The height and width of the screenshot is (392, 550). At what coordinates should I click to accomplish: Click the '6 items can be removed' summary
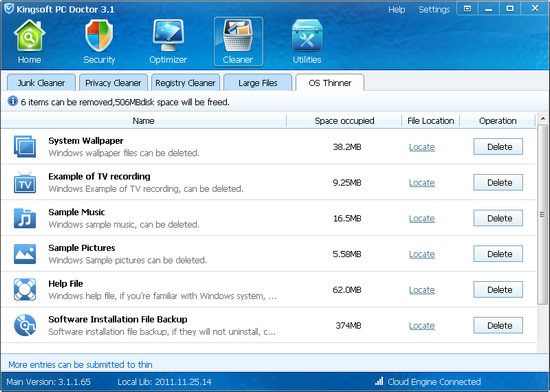click(125, 102)
